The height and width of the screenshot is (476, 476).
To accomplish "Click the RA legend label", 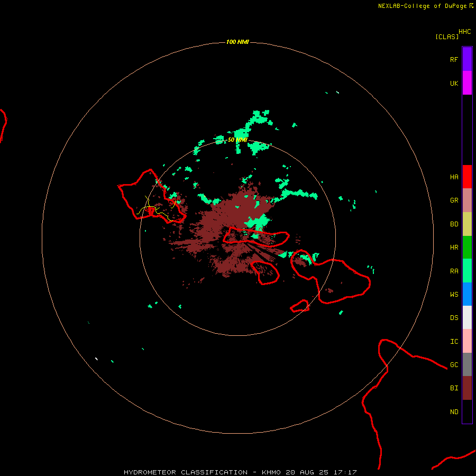I will click(454, 271).
